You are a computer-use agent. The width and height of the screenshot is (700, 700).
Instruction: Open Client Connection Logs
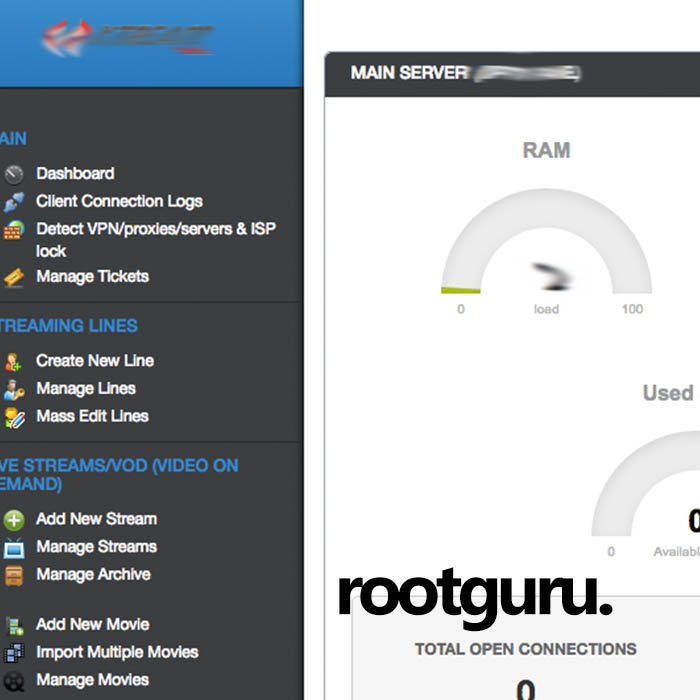(x=119, y=202)
